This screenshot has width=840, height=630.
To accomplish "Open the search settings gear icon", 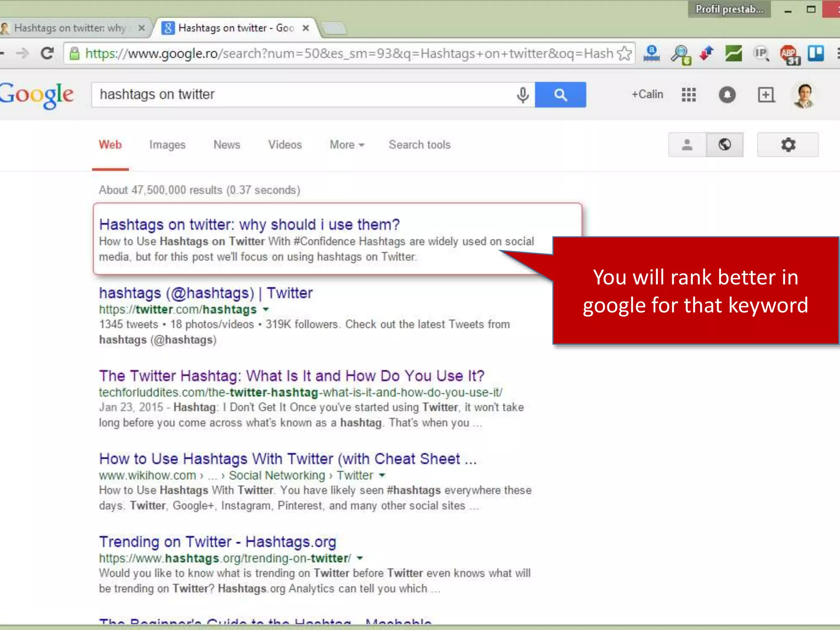I will click(788, 145).
